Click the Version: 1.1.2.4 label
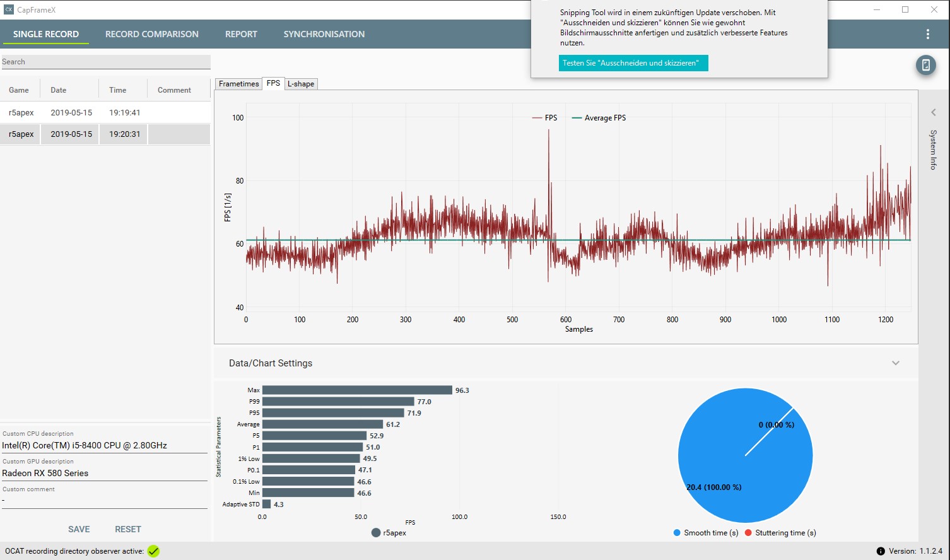This screenshot has width=950, height=560. coord(915,551)
